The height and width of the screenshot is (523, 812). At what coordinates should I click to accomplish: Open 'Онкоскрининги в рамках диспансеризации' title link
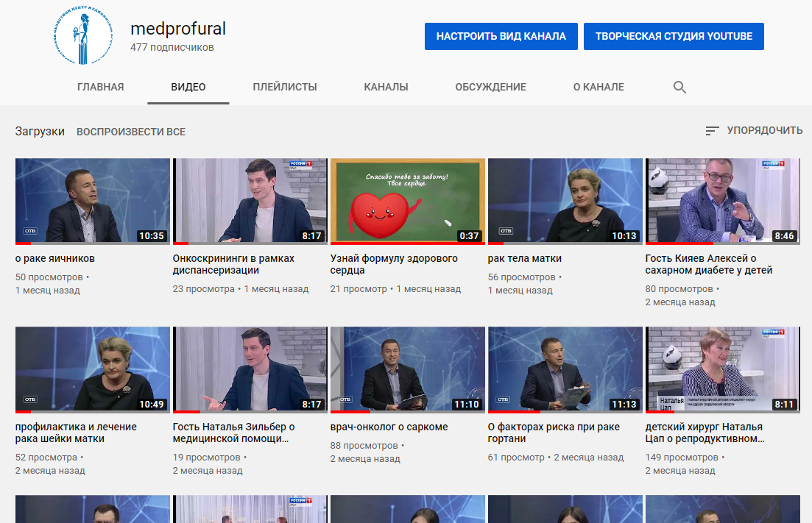point(233,264)
